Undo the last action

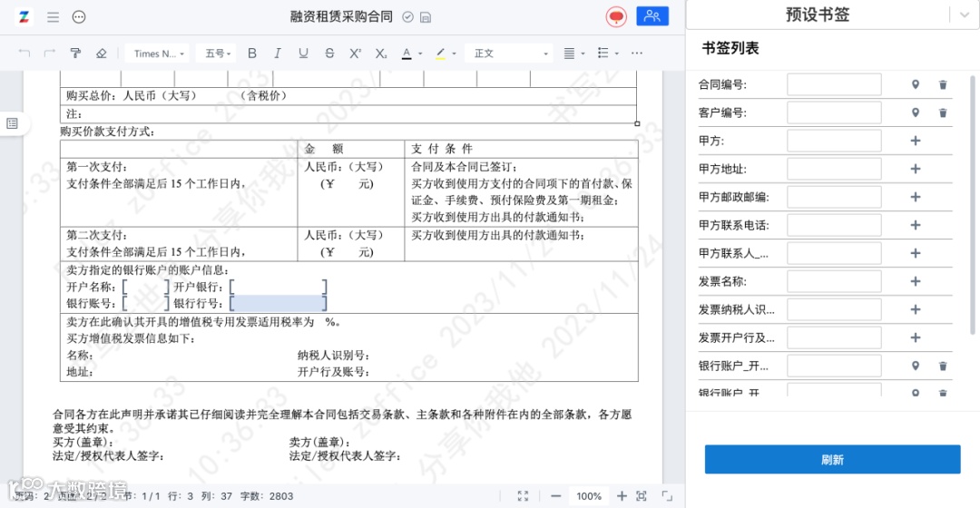tap(24, 54)
